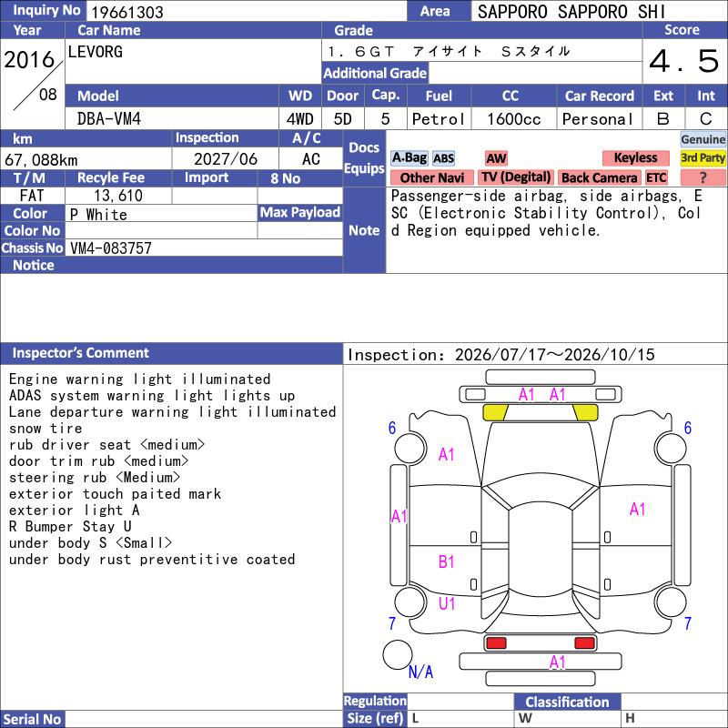The height and width of the screenshot is (728, 728).
Task: Click the A-Bag equipment badge
Action: pyautogui.click(x=409, y=158)
